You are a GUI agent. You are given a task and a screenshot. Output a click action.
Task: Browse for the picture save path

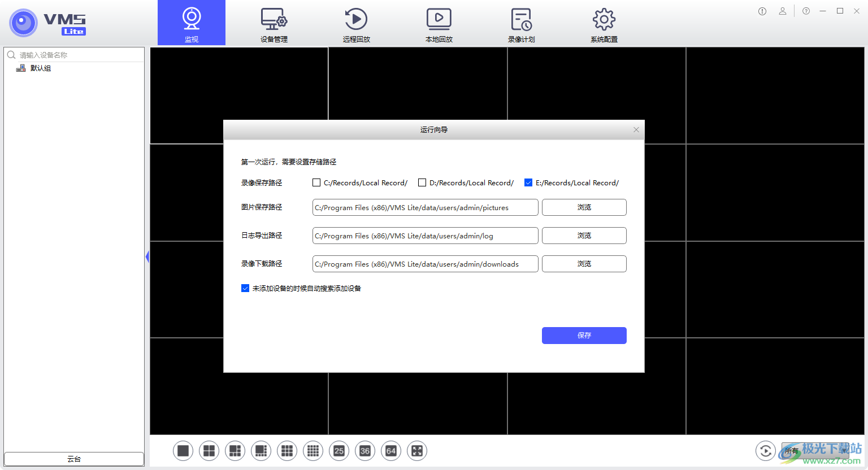[x=584, y=207]
